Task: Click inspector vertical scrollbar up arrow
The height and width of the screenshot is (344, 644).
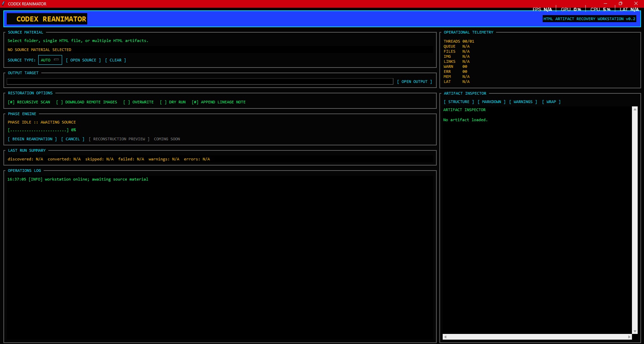Action: coord(635,109)
